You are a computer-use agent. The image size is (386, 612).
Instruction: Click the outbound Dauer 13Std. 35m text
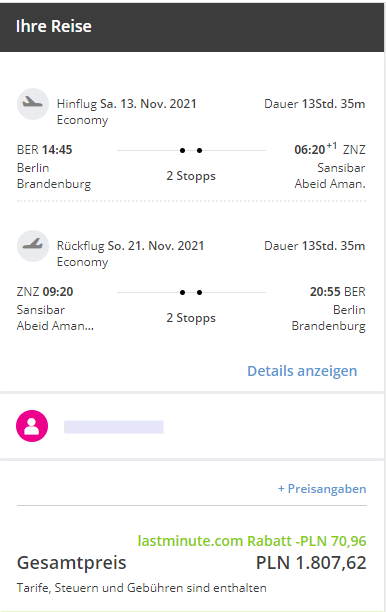point(315,104)
